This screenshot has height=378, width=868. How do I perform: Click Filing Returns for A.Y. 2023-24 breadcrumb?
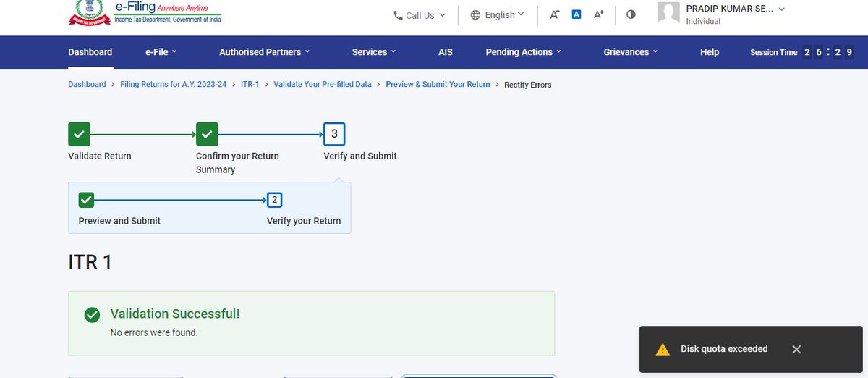tap(173, 85)
